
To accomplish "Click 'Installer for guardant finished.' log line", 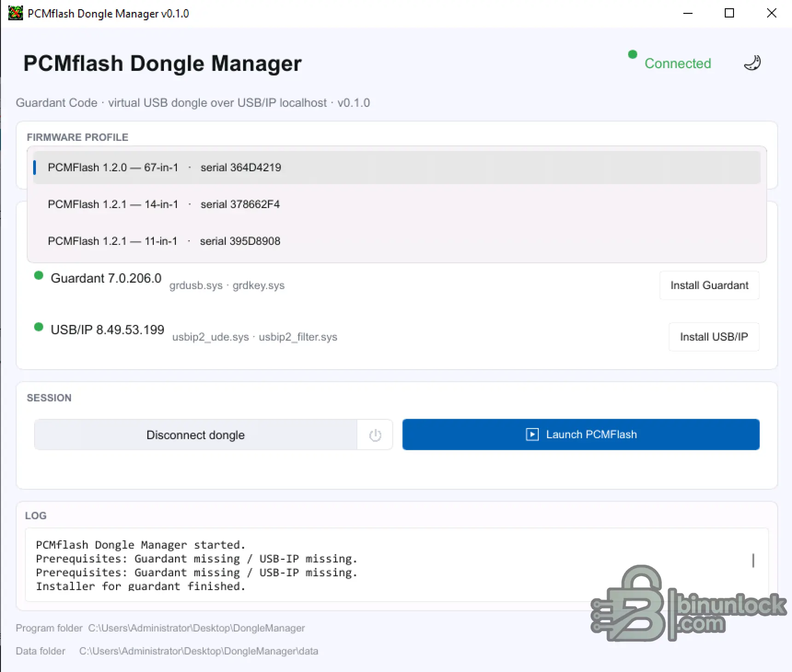I will pos(140,586).
